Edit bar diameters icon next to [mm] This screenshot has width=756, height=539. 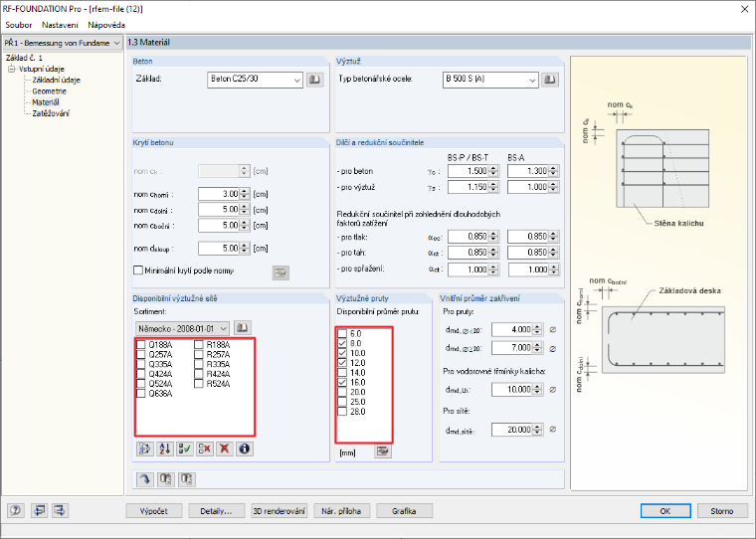(383, 451)
